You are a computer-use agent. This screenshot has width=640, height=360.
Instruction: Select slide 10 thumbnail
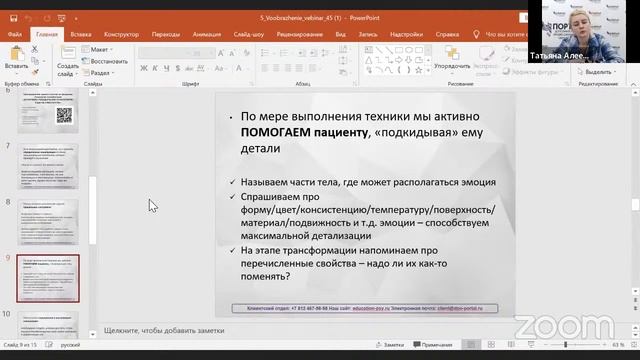(48, 324)
